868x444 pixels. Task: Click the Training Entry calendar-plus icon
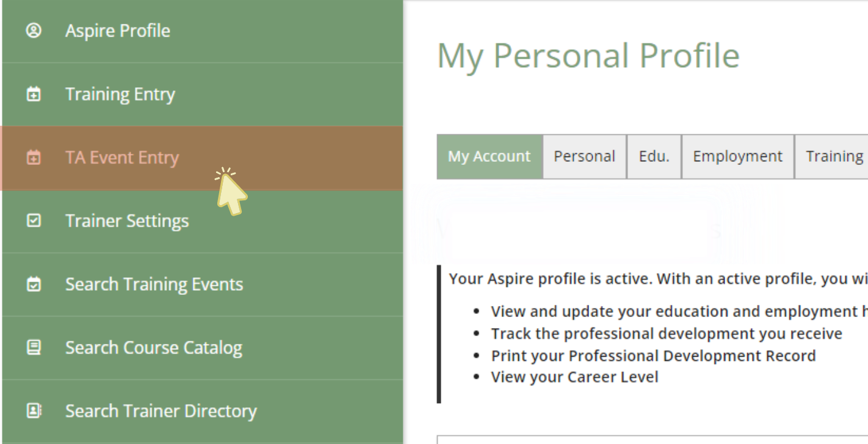34,94
